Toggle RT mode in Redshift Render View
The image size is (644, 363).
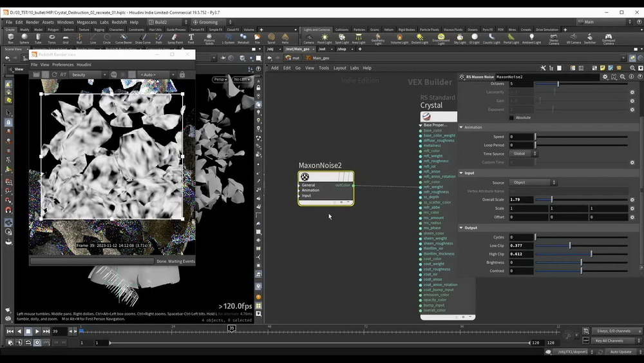63,74
